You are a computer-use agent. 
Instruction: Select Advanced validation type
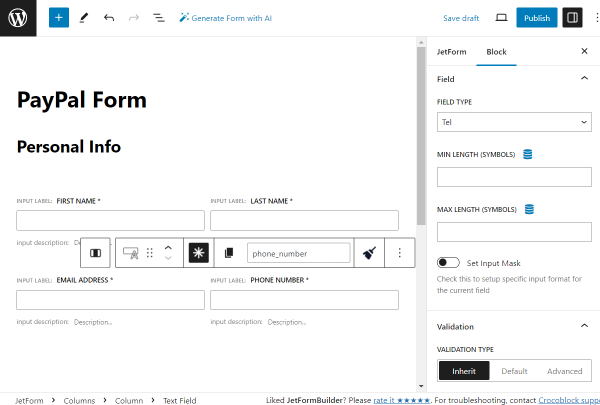pyautogui.click(x=564, y=371)
